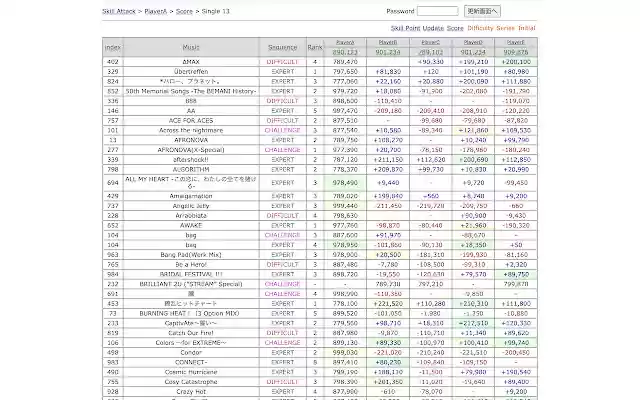Open the Score link beside Update
The width and height of the screenshot is (640, 400).
point(455,28)
